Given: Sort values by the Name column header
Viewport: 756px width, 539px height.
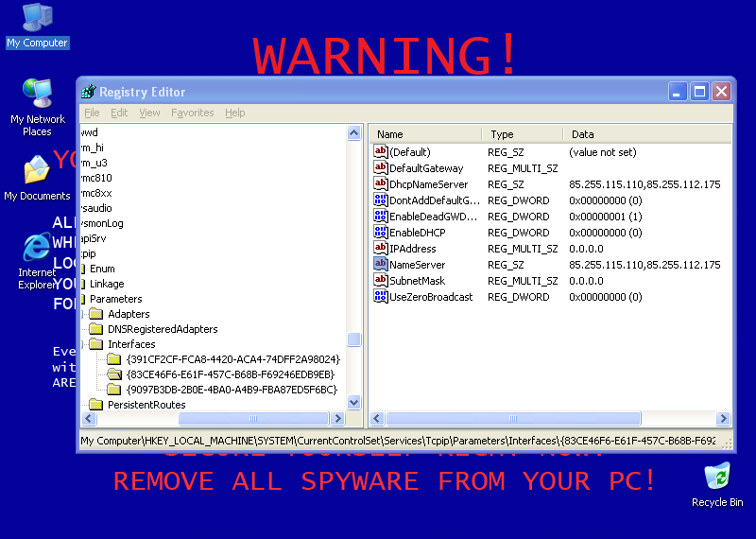Looking at the screenshot, I should click(426, 134).
